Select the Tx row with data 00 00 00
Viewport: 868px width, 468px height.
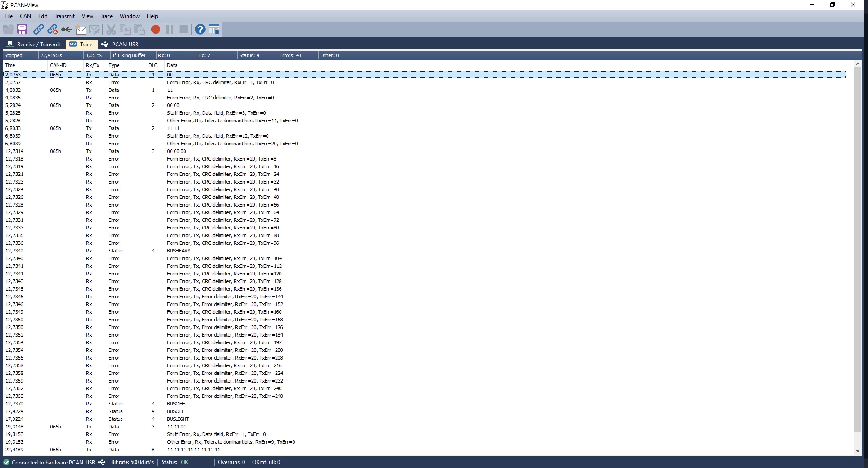tap(424, 151)
